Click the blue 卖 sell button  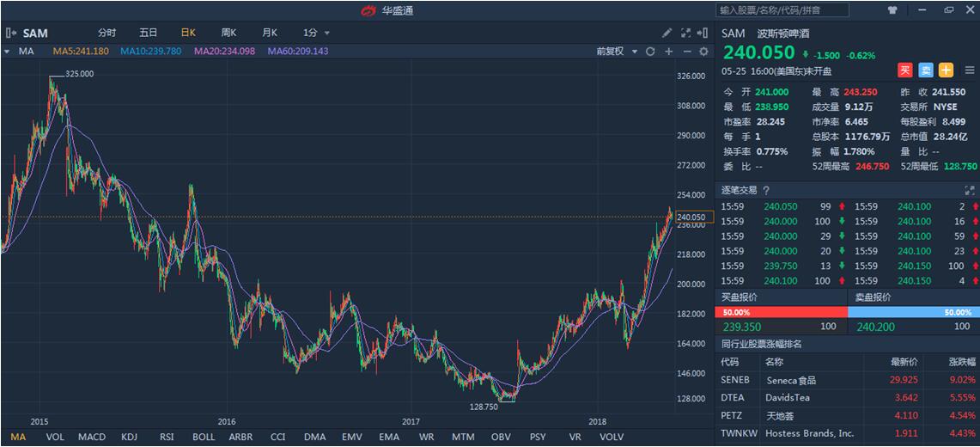click(x=926, y=70)
